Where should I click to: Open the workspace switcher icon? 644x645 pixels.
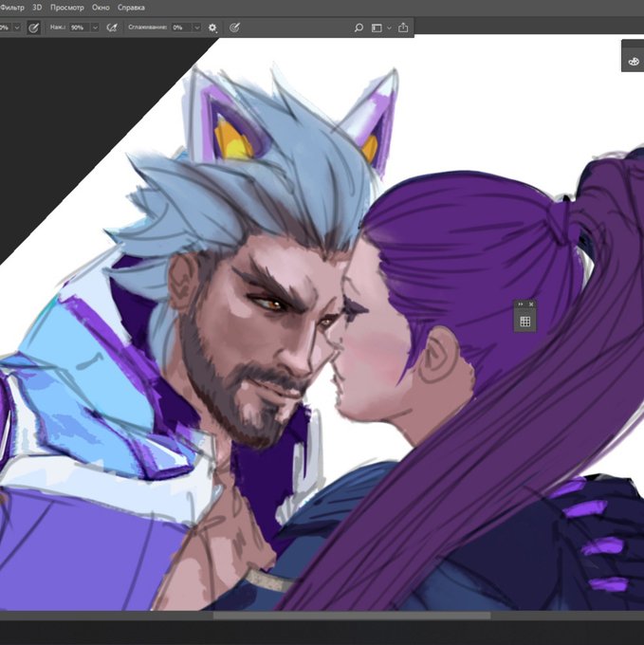pyautogui.click(x=377, y=28)
